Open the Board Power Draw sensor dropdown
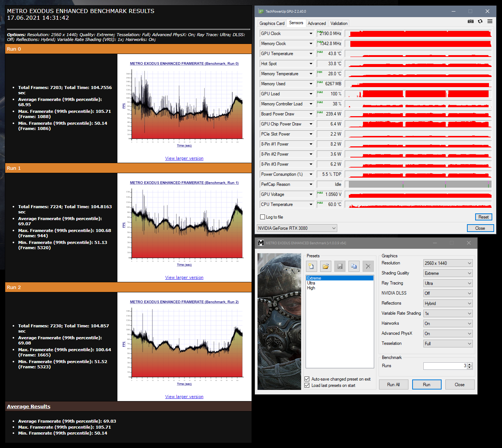The height and width of the screenshot is (448, 502). [x=311, y=114]
